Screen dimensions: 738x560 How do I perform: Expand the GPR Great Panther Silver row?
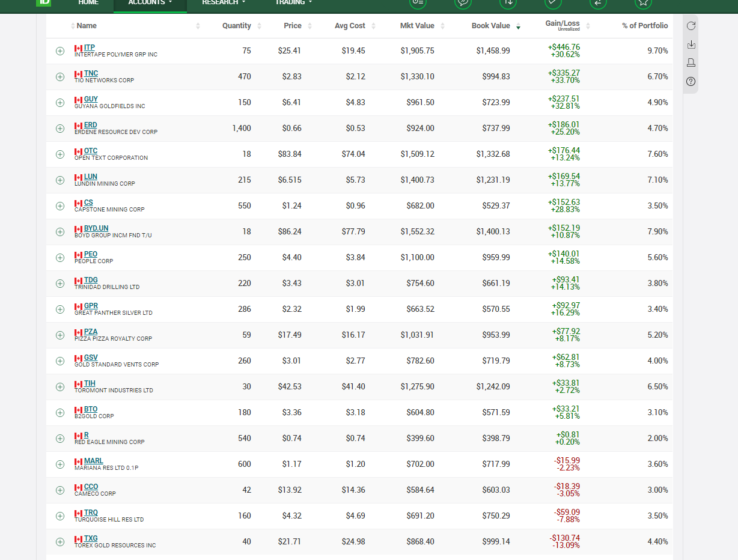[60, 309]
